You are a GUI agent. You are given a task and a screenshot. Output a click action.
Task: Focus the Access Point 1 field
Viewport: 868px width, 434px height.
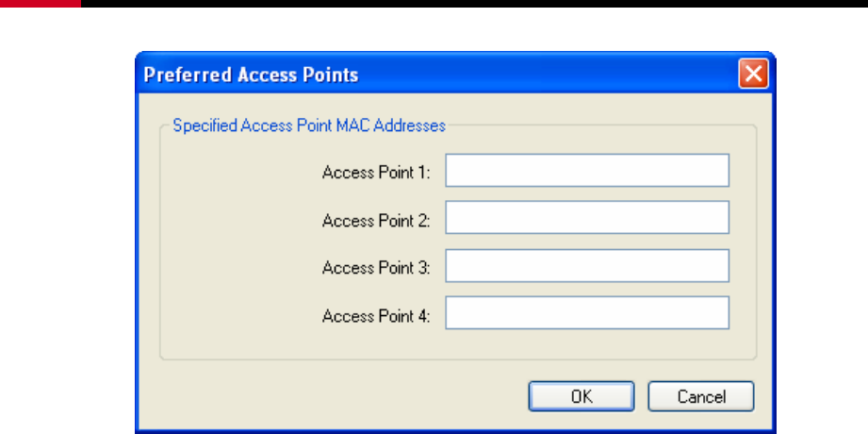[587, 170]
